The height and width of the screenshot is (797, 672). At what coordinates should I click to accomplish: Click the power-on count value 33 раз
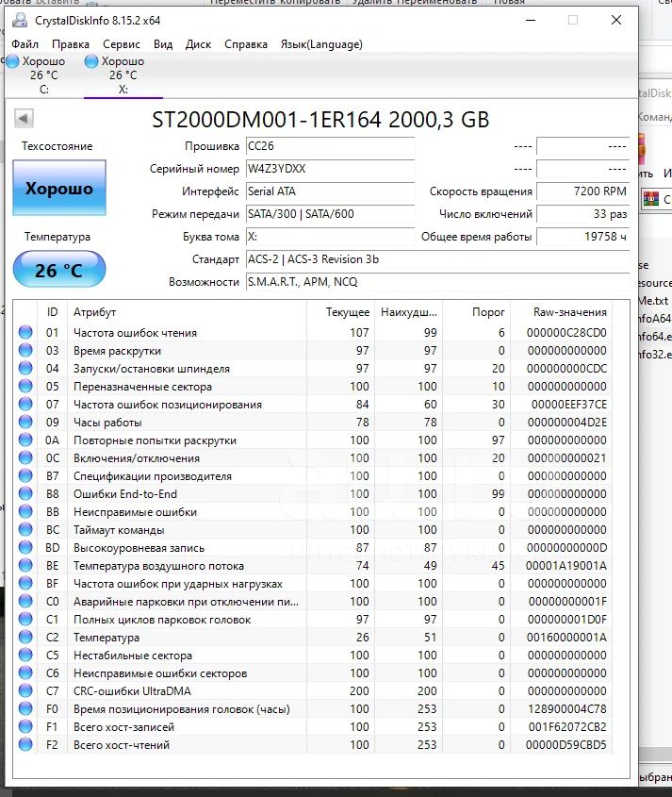(x=583, y=214)
